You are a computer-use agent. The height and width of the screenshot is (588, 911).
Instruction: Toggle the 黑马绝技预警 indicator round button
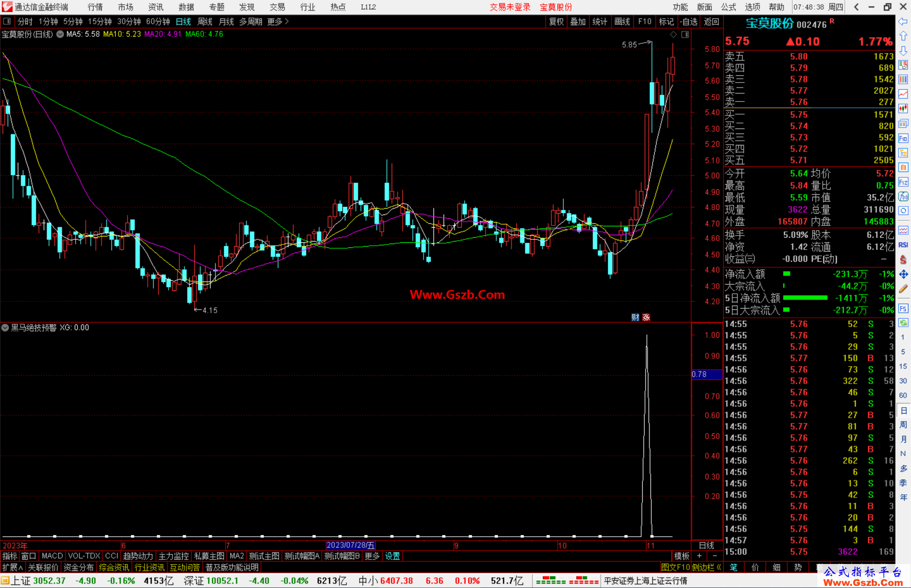[5, 328]
